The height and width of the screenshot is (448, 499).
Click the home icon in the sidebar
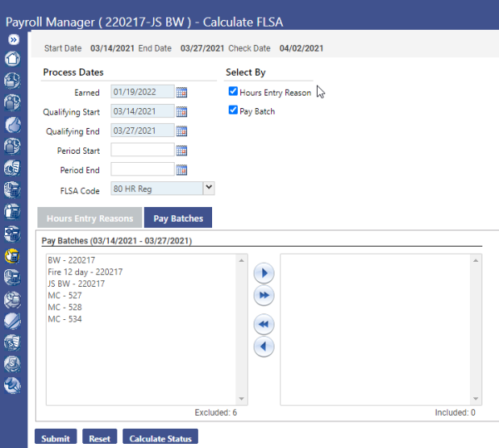point(13,59)
